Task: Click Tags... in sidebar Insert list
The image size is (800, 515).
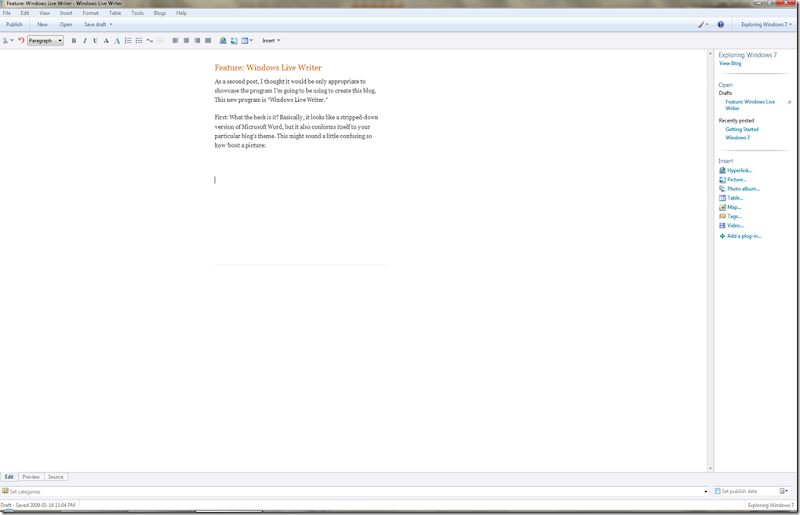Action: 735,216
